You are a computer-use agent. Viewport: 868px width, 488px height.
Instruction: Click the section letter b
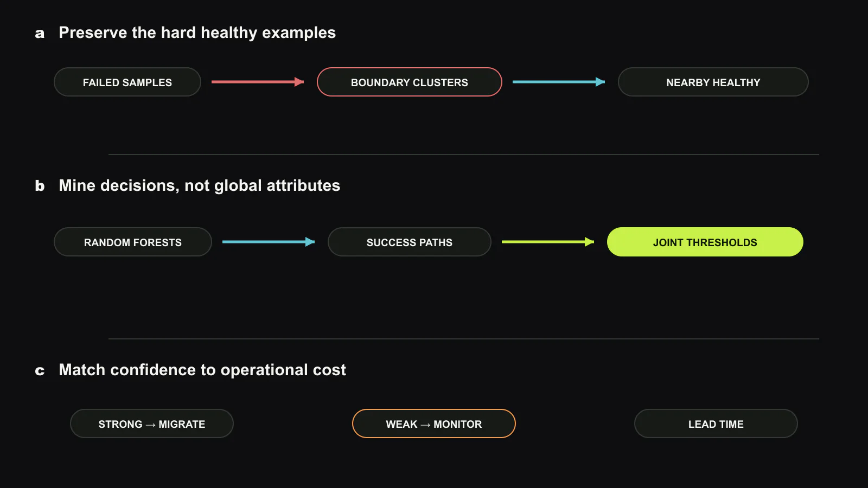pyautogui.click(x=40, y=185)
